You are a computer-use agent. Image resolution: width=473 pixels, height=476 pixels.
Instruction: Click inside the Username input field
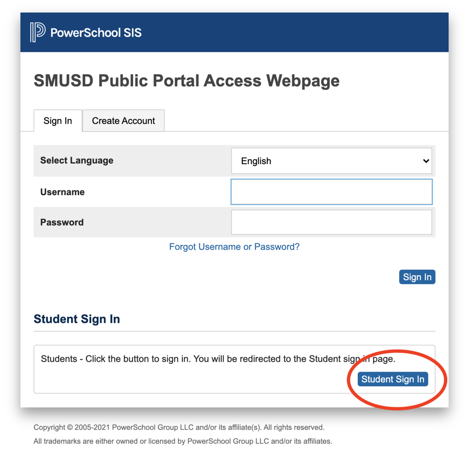(331, 192)
